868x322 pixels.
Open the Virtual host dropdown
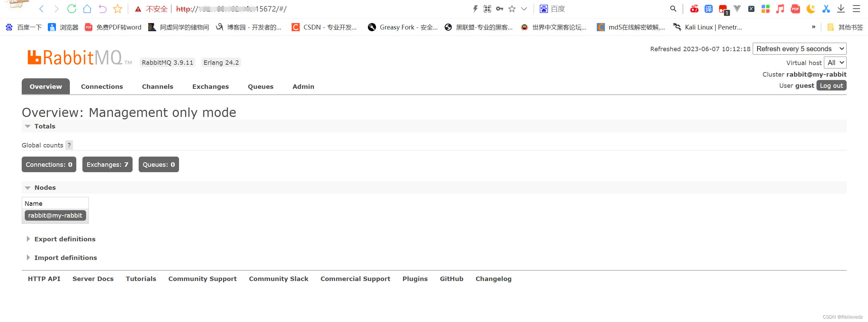(835, 63)
